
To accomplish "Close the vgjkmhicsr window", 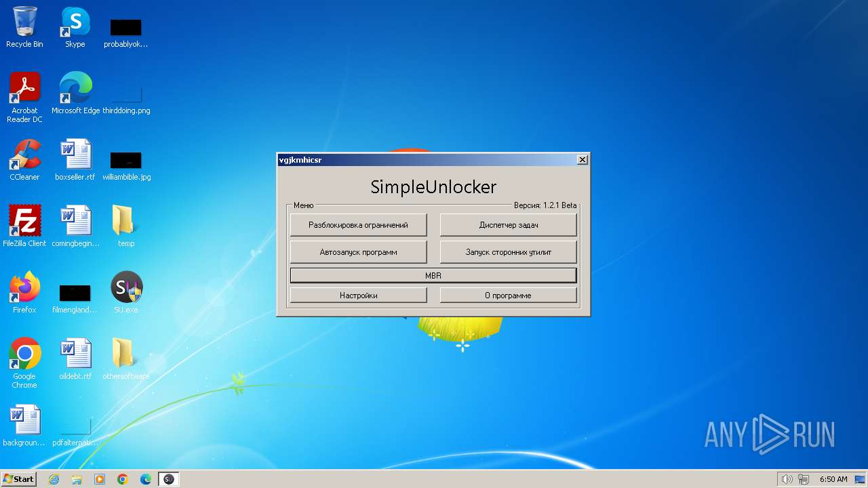I will click(582, 160).
